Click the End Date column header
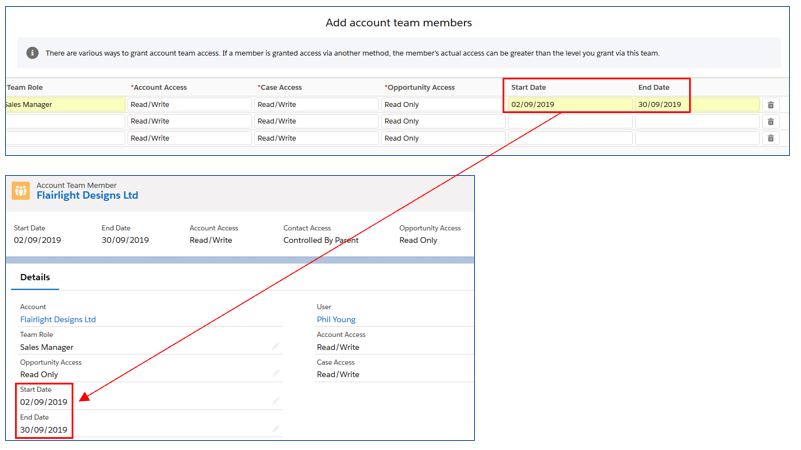Viewport: 801px width, 450px height. coord(654,87)
